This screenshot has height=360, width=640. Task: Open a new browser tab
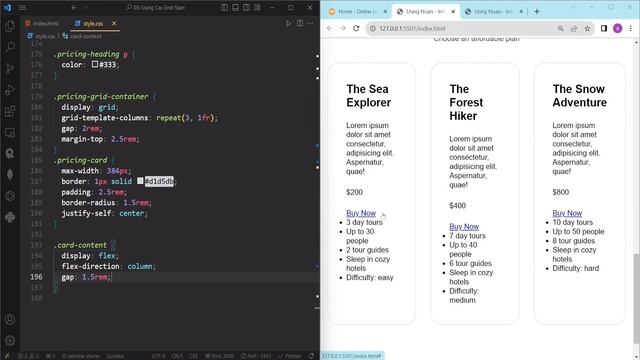pyautogui.click(x=537, y=12)
